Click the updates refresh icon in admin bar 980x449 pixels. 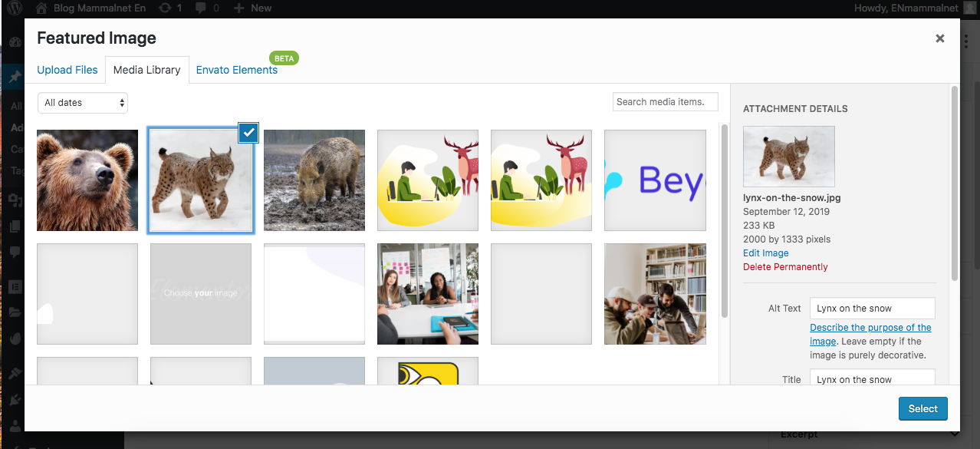tap(165, 8)
